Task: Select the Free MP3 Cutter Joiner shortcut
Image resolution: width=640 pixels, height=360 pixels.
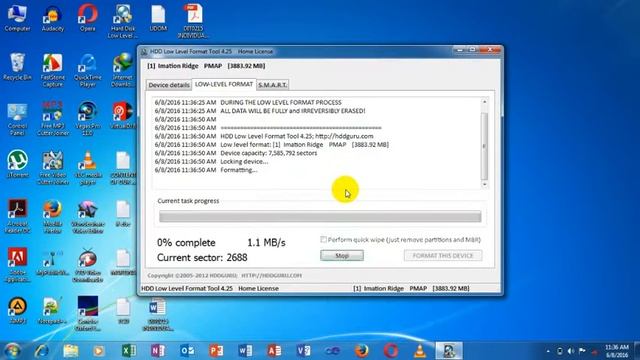Action: click(53, 119)
